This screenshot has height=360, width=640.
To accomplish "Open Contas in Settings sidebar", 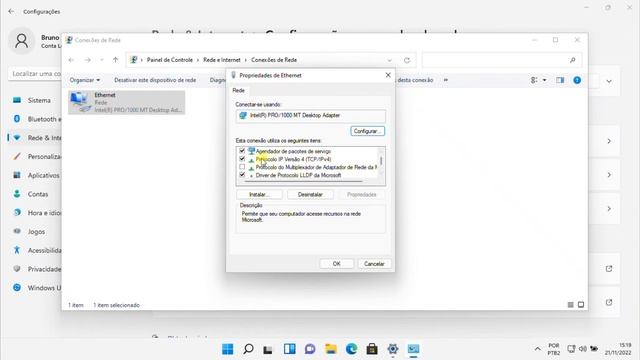I will click(35, 194).
